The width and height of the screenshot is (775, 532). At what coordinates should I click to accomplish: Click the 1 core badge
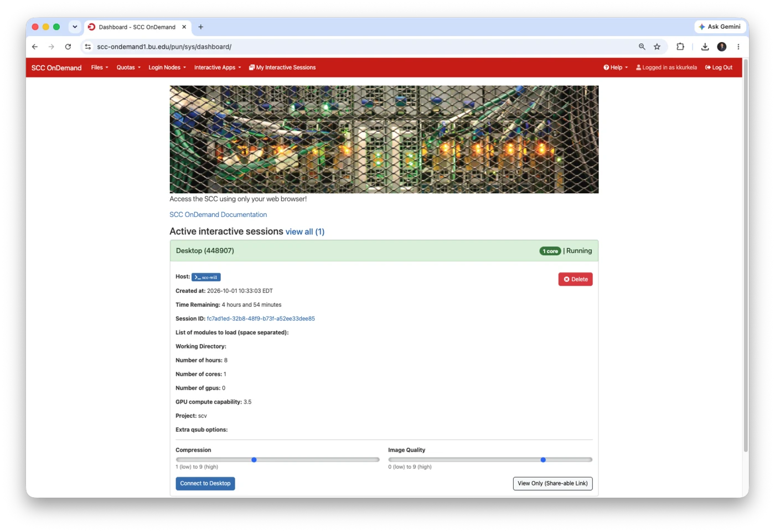[550, 251]
